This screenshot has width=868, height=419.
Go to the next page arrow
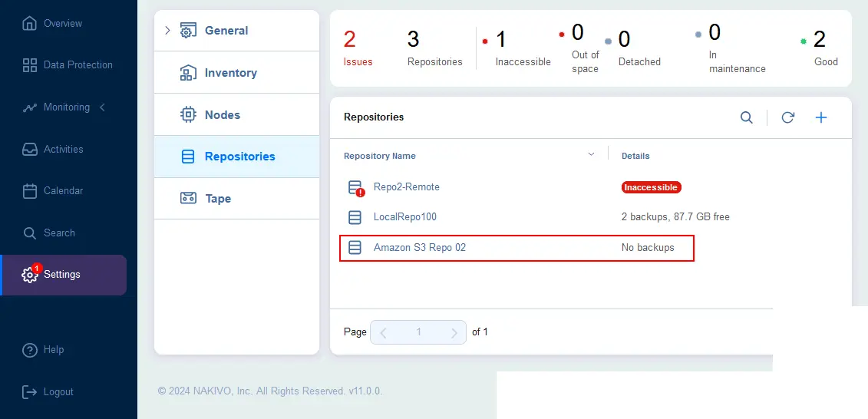(x=454, y=332)
